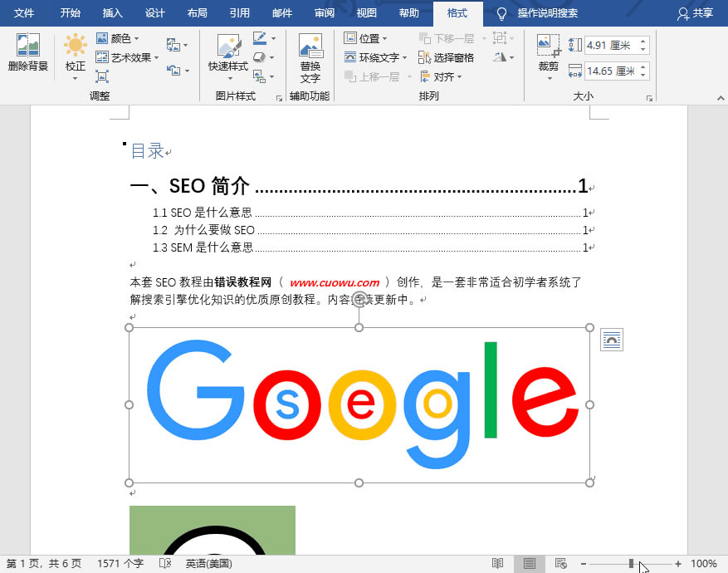Viewport: 728px width, 573px height.
Task: Open the File (文件) tab
Action: coord(24,13)
